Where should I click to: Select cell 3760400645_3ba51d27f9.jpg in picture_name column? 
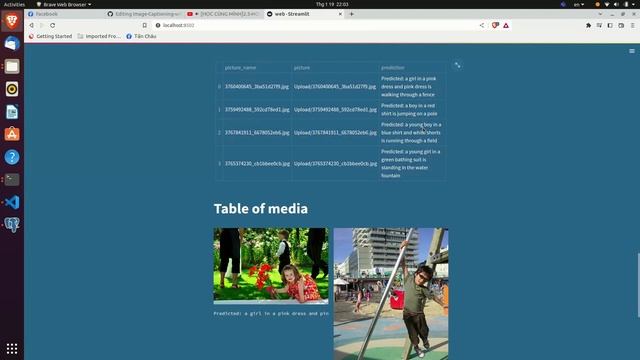[x=257, y=87]
